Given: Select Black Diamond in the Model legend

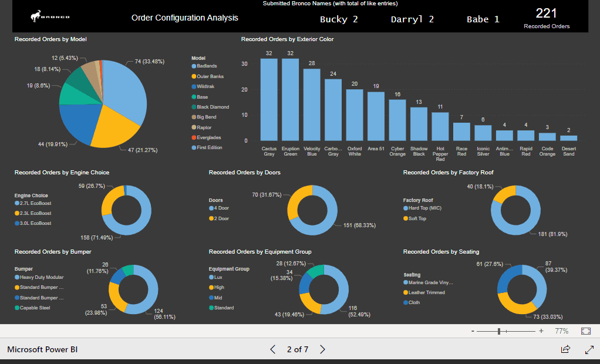Looking at the screenshot, I should coord(210,107).
